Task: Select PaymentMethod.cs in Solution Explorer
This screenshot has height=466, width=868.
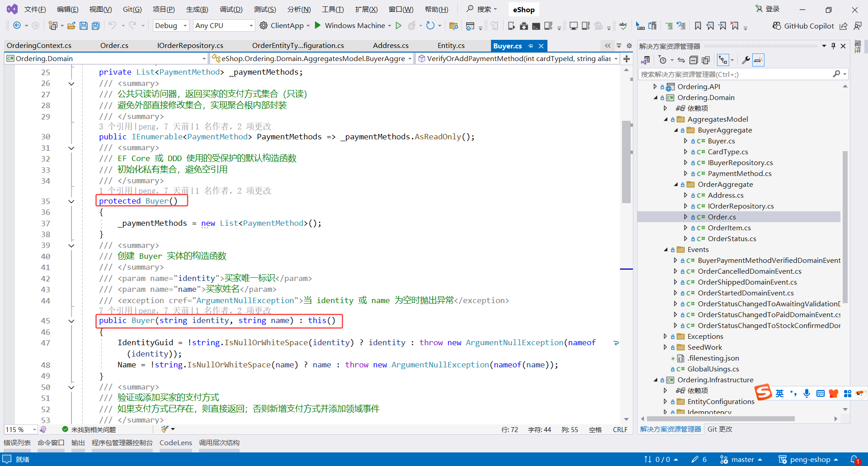Action: point(740,174)
